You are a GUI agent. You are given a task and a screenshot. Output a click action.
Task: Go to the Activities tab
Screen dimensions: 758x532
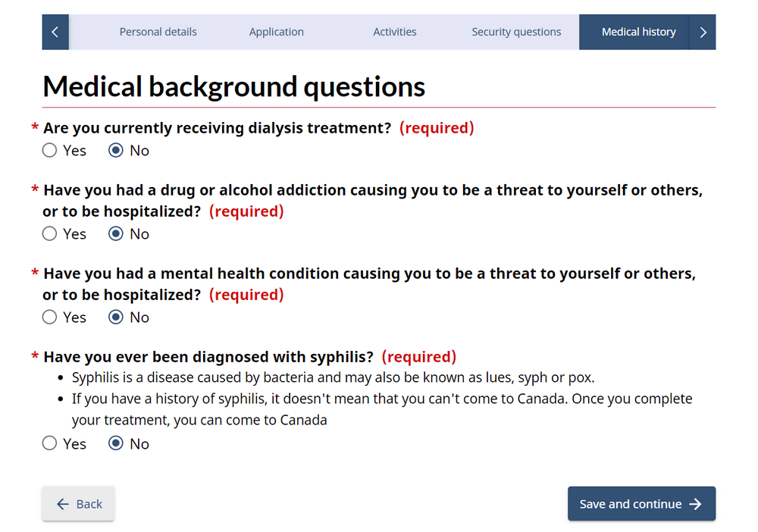coord(394,32)
